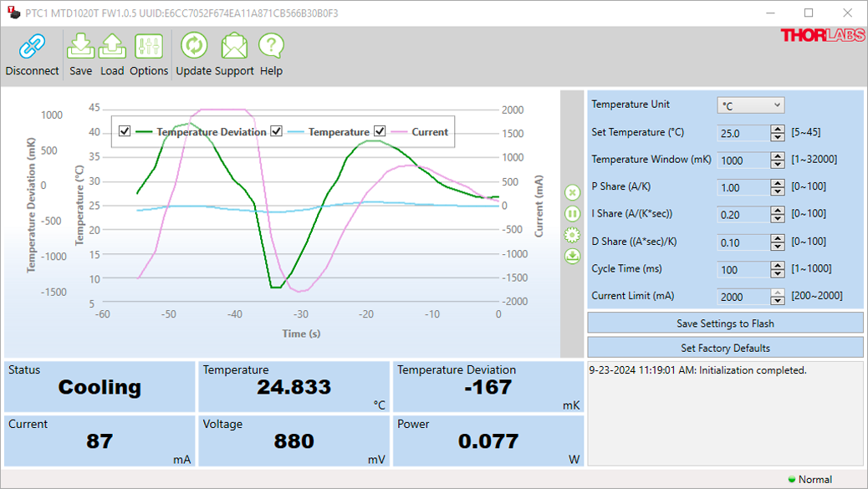The height and width of the screenshot is (489, 868).
Task: Increase Temperature Window with the up arrow
Action: [778, 156]
